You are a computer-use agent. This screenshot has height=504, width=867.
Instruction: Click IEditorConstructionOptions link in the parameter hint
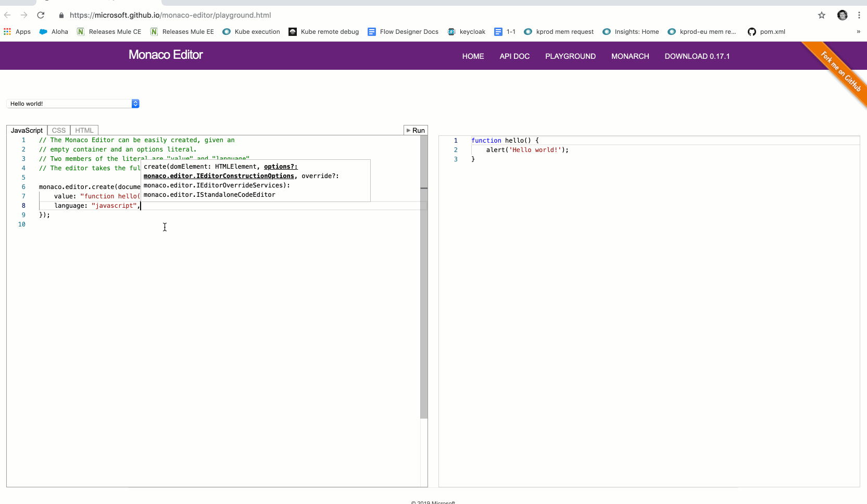point(219,176)
